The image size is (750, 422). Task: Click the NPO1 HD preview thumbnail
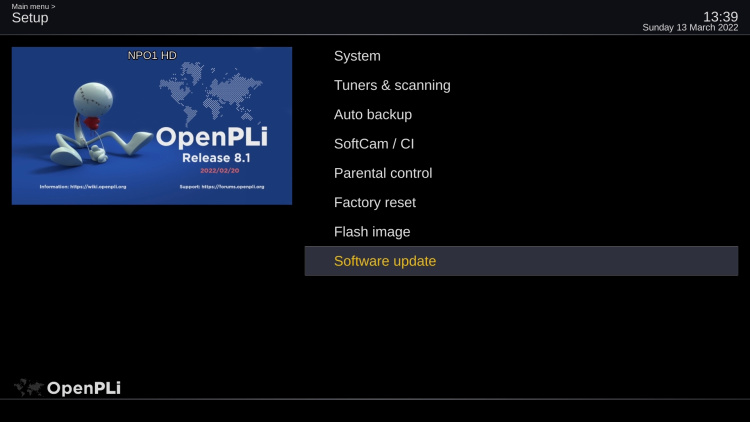152,126
